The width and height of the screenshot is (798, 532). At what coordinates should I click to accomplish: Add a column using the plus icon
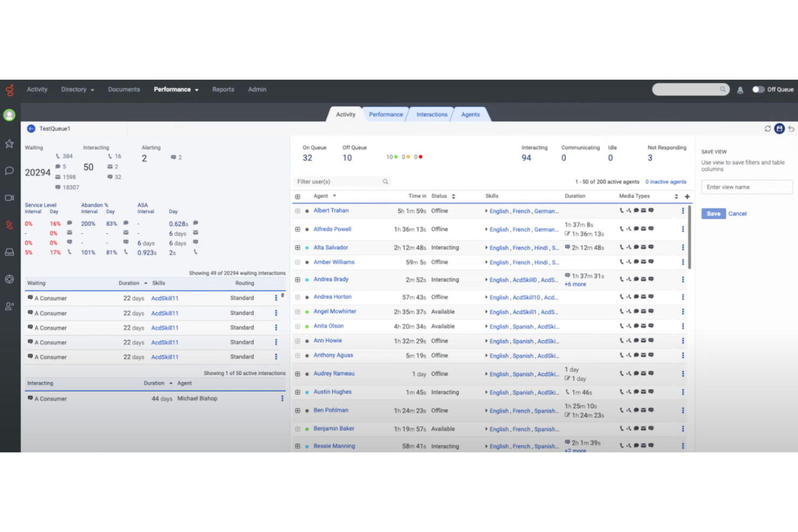[686, 197]
